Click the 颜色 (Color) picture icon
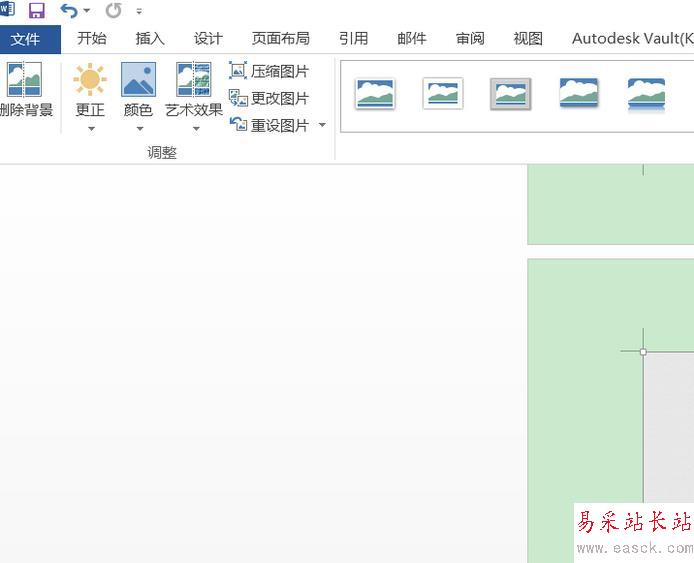Screen dimensions: 694x563 (x=139, y=80)
